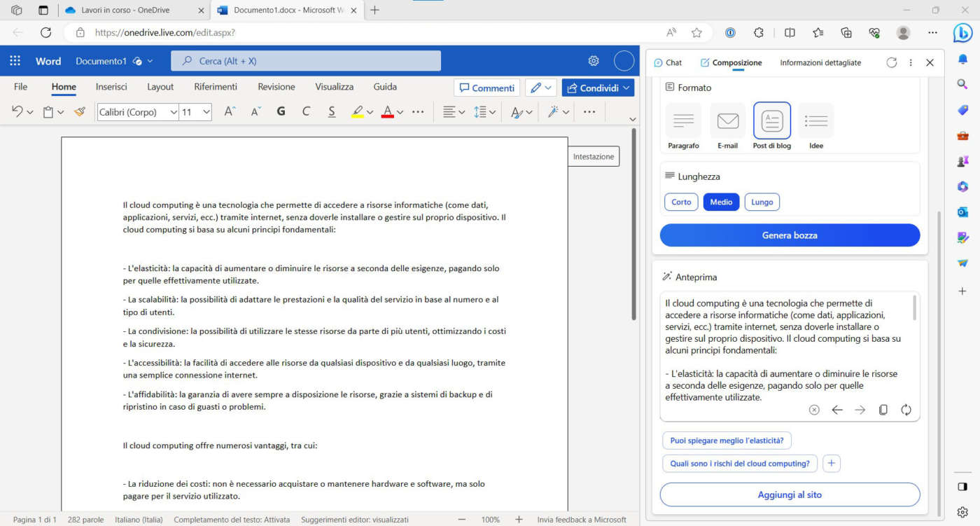
Task: Increase font size with the larger A icon
Action: pos(230,111)
